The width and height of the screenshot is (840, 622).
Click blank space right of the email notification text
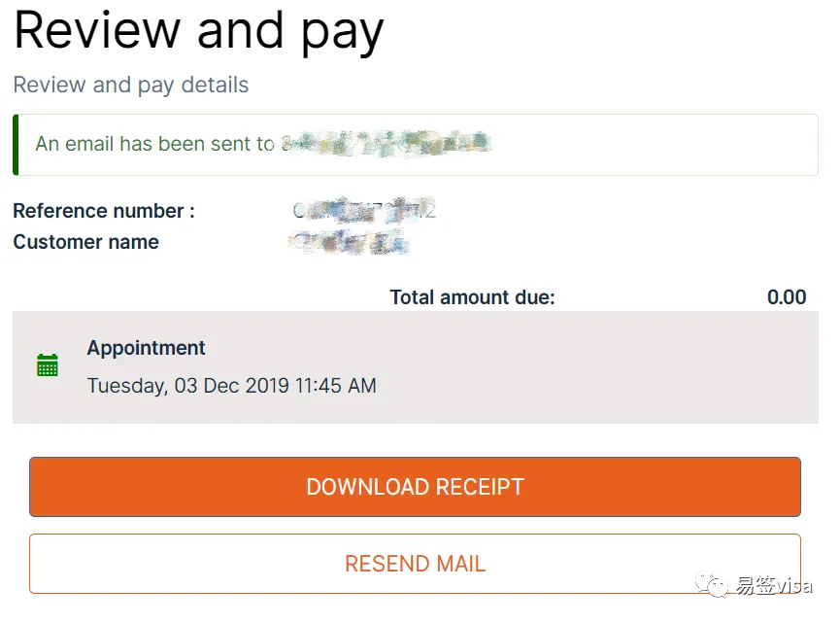(x=660, y=144)
